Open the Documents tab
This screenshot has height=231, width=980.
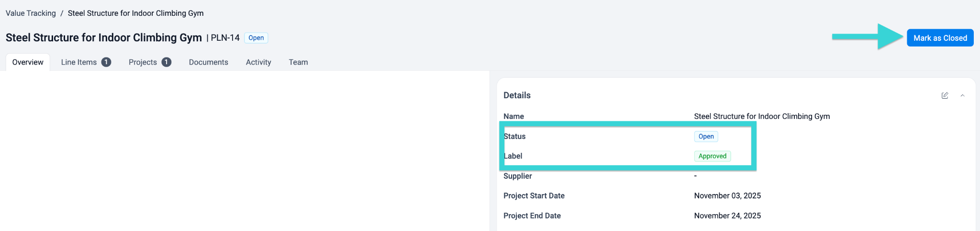click(208, 62)
